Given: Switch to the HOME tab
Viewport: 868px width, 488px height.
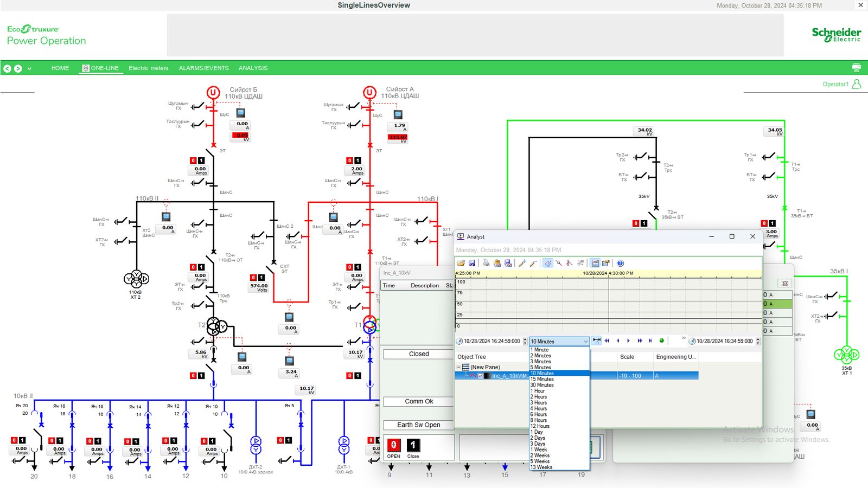Looking at the screenshot, I should point(60,68).
